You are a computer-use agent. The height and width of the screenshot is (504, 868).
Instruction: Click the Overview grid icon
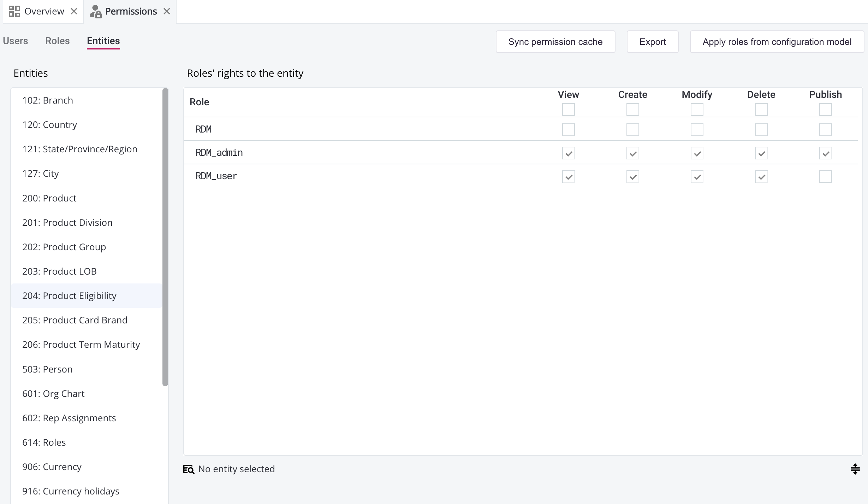point(14,11)
